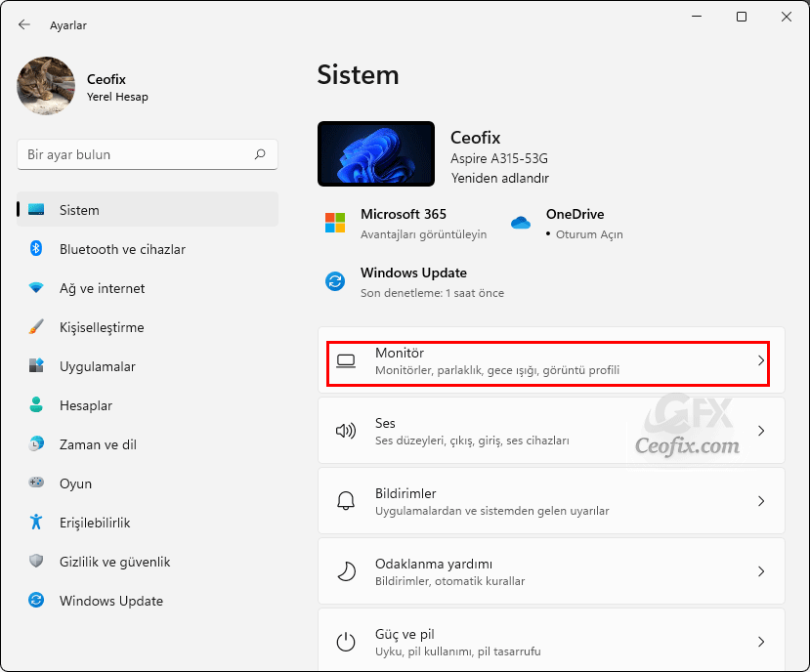Open Güç ve pil settings row

pyautogui.click(x=551, y=640)
